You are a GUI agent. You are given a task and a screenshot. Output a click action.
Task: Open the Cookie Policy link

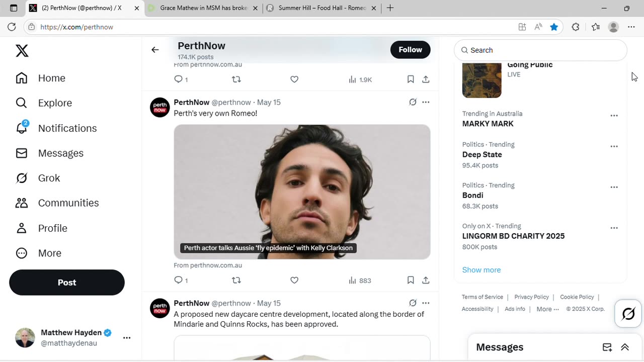(577, 297)
